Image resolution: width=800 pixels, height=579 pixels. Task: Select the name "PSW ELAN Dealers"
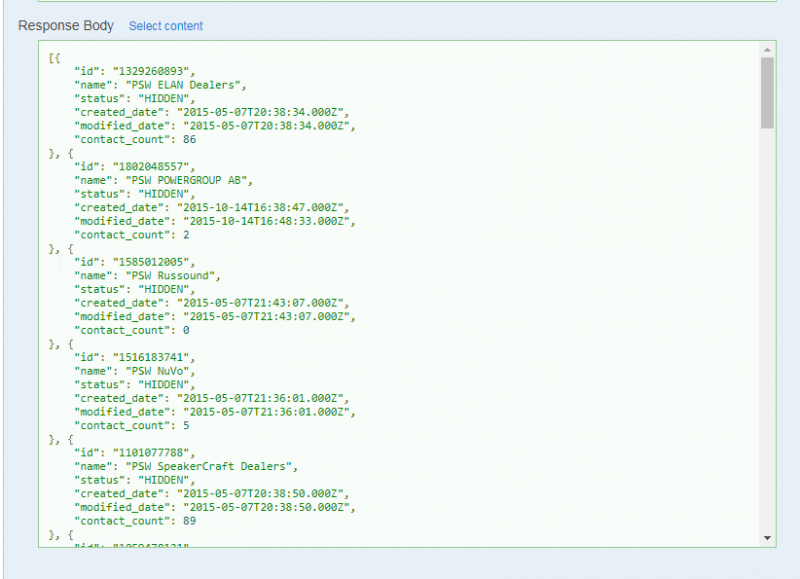183,85
